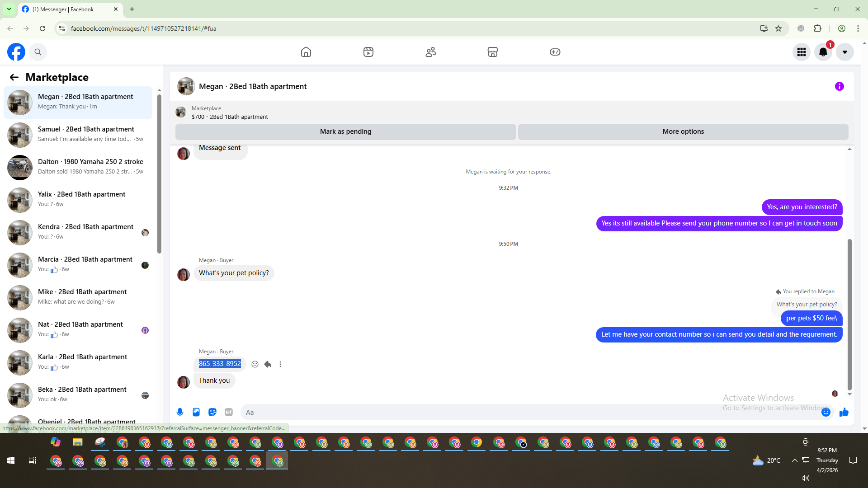The height and width of the screenshot is (488, 868).
Task: Open Samuel's 2Bed 1Bath conversation
Action: (78, 135)
